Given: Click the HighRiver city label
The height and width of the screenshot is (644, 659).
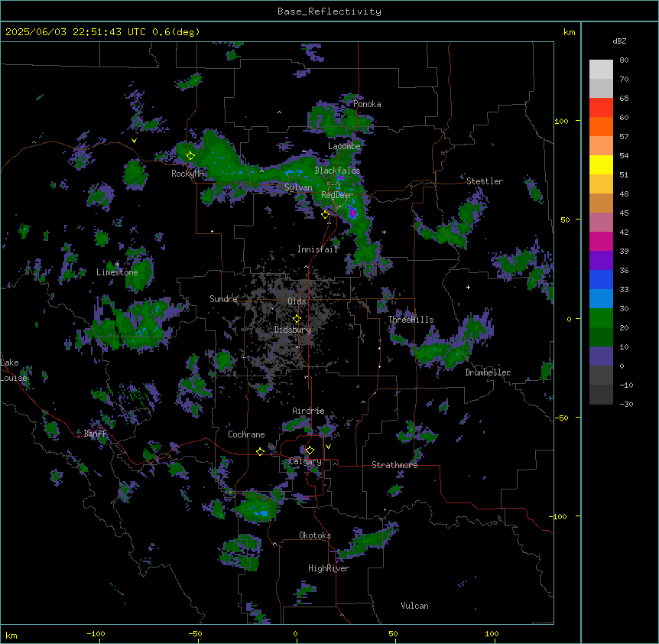Looking at the screenshot, I should click(329, 568).
